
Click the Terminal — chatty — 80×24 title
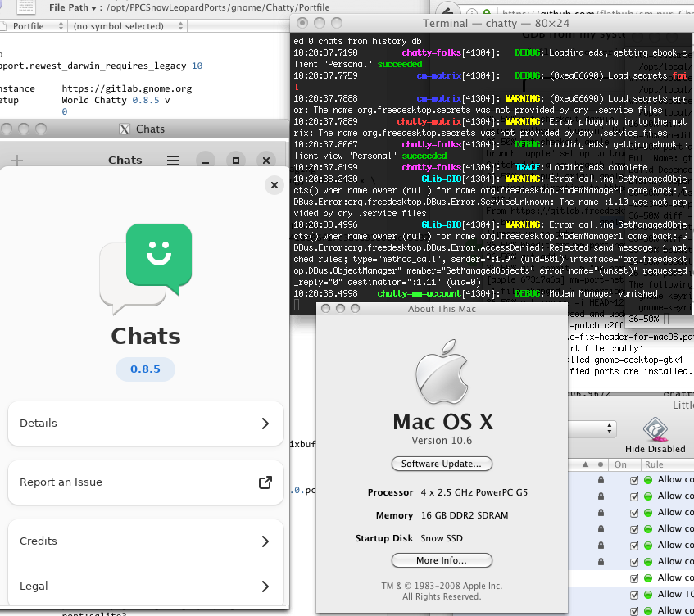pos(496,24)
